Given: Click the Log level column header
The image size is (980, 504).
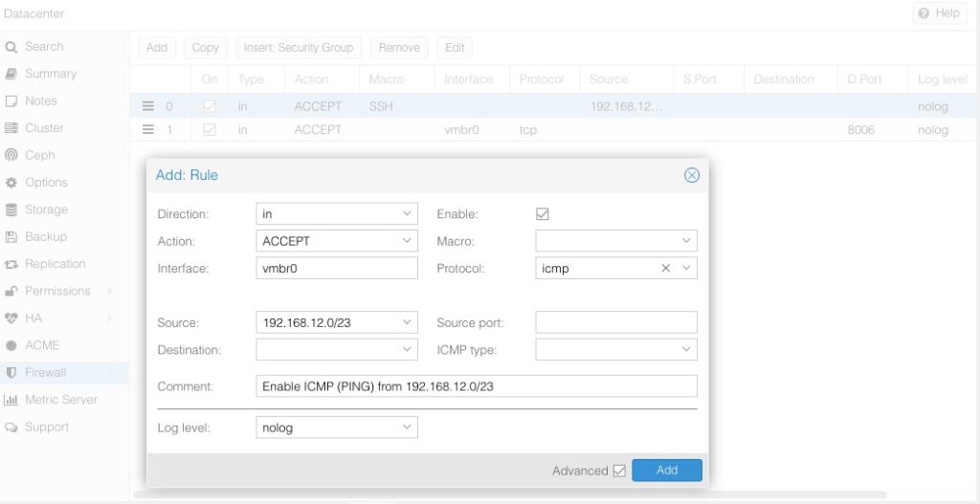Looking at the screenshot, I should click(944, 79).
